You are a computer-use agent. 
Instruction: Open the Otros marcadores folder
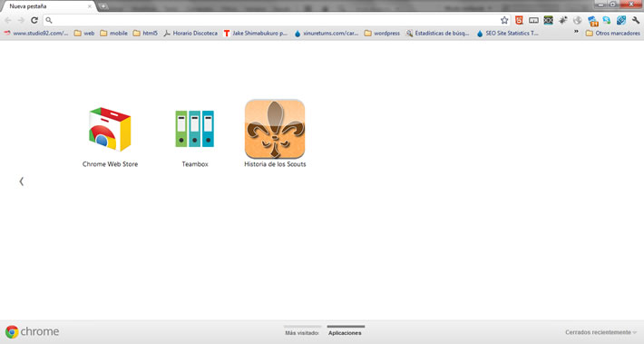(613, 34)
